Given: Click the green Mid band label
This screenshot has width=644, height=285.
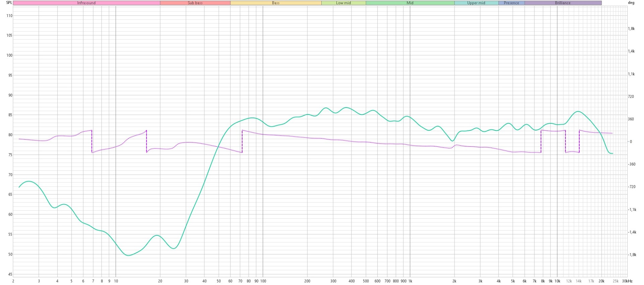Looking at the screenshot, I should click(x=410, y=3).
